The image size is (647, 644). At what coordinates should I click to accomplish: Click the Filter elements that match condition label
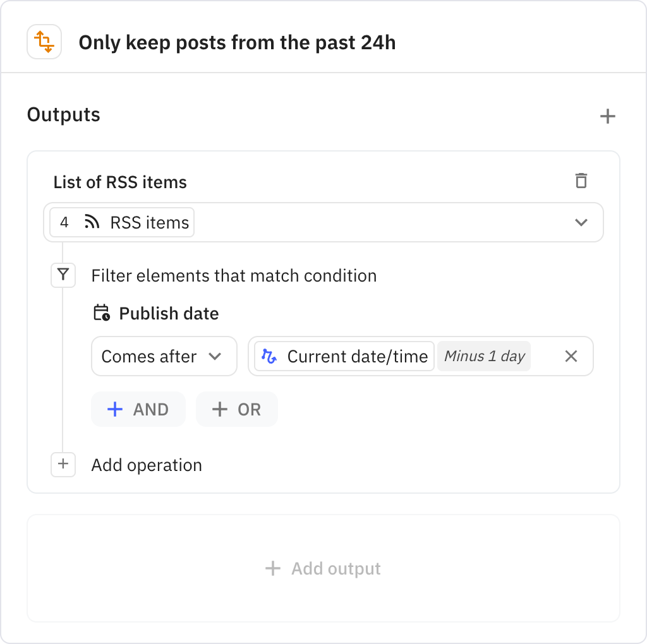[234, 275]
